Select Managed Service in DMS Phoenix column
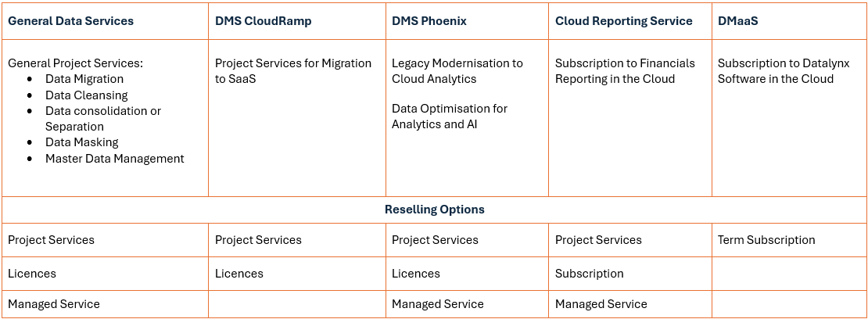Viewport: 868px width, 319px height. coord(437,304)
